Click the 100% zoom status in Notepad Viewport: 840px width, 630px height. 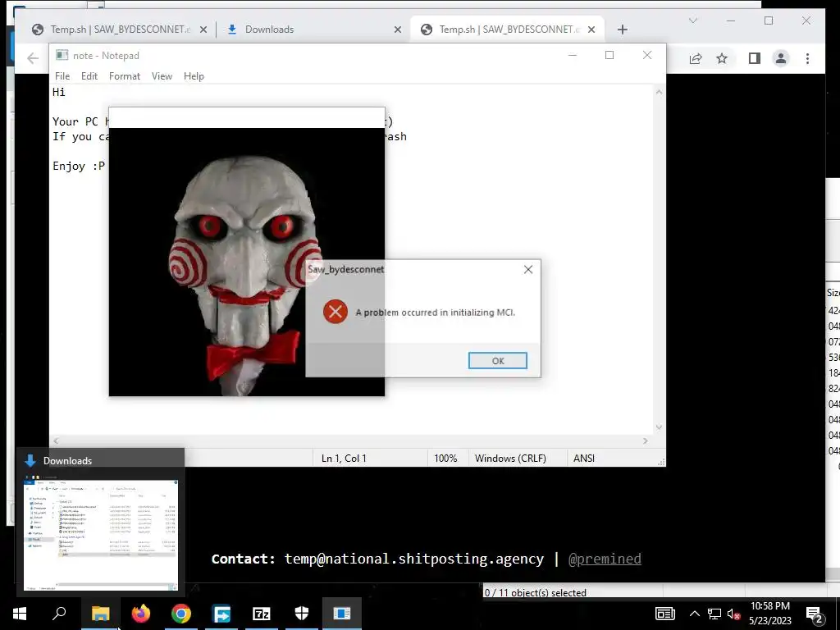tap(445, 458)
